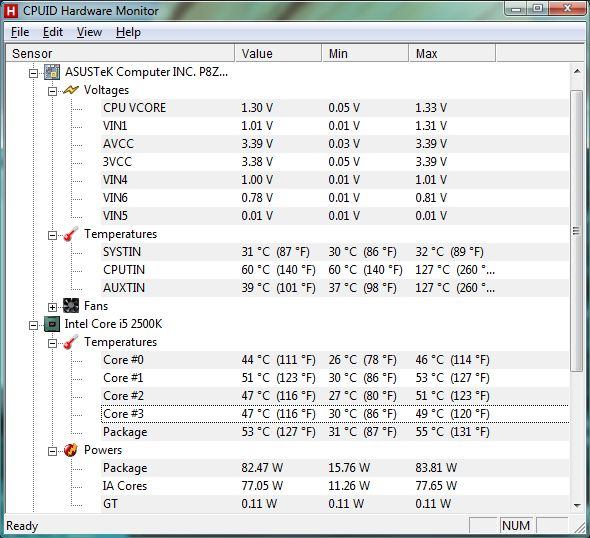The image size is (590, 538).
Task: Click the Fans group label
Action: [x=96, y=306]
